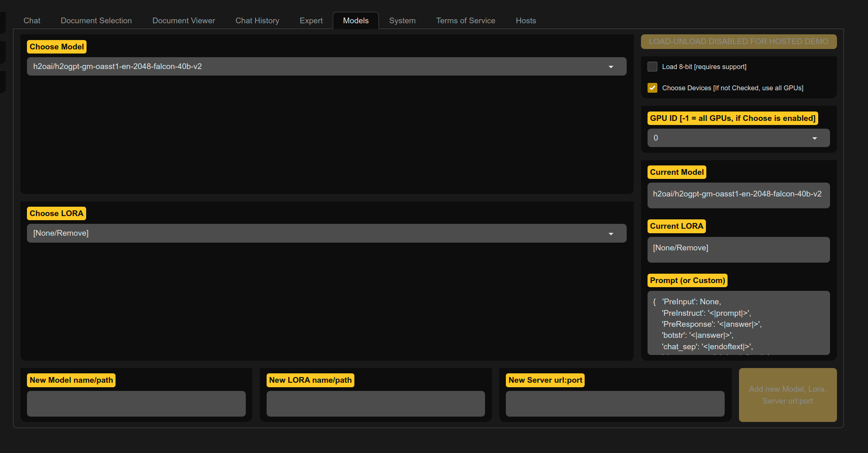Viewport: 868px width, 453px height.
Task: Go to the Document Viewer tab
Action: 184,20
